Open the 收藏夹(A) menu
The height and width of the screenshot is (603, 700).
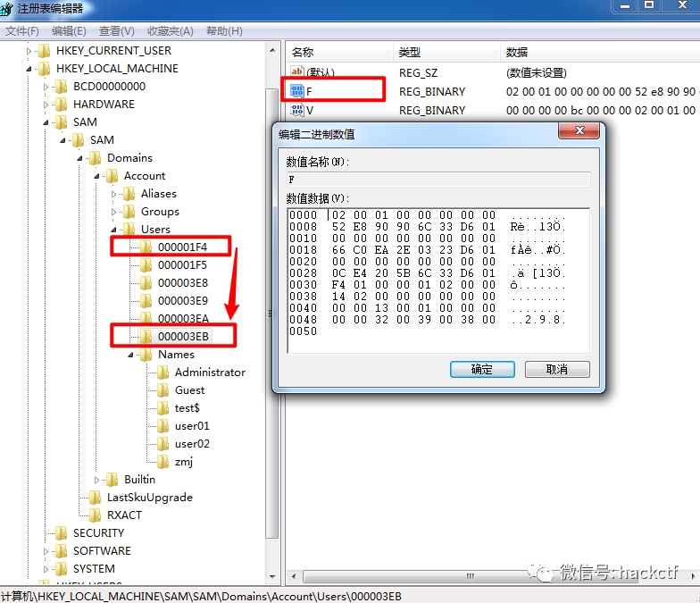coord(170,31)
